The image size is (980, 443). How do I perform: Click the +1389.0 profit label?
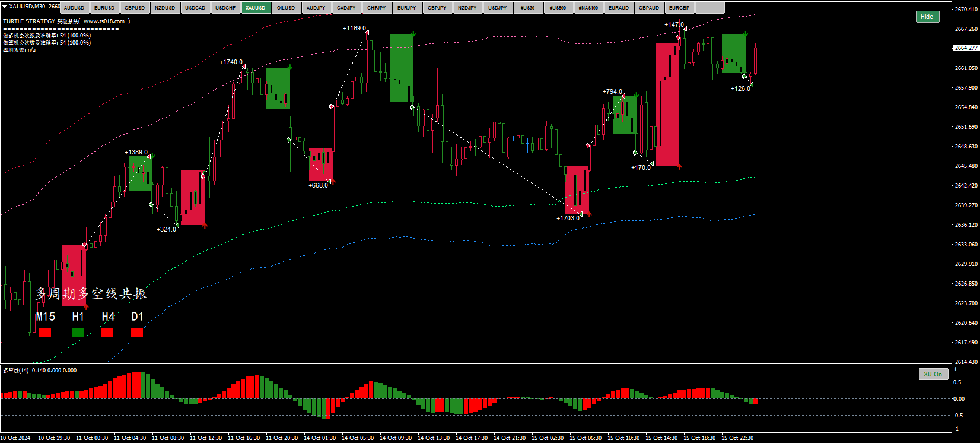(x=136, y=152)
